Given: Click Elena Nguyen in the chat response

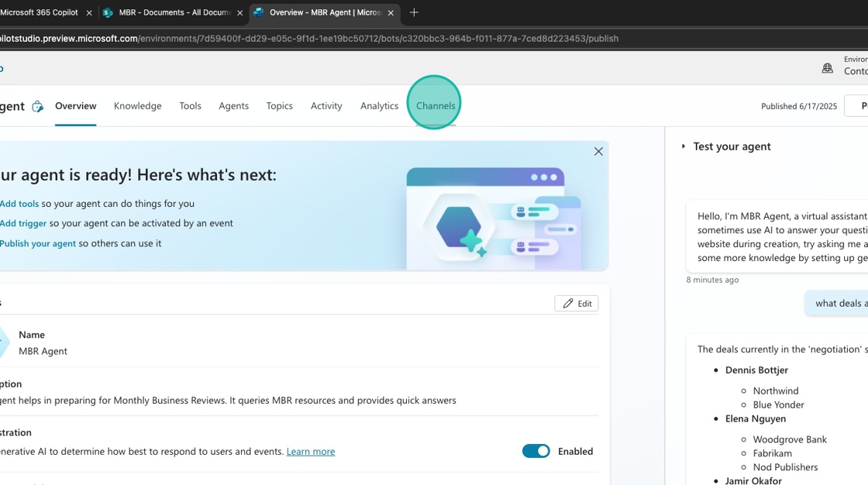Looking at the screenshot, I should pos(756,418).
